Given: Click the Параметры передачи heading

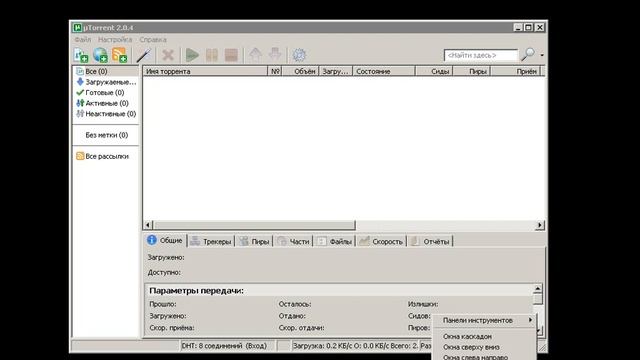Looking at the screenshot, I should tap(196, 291).
